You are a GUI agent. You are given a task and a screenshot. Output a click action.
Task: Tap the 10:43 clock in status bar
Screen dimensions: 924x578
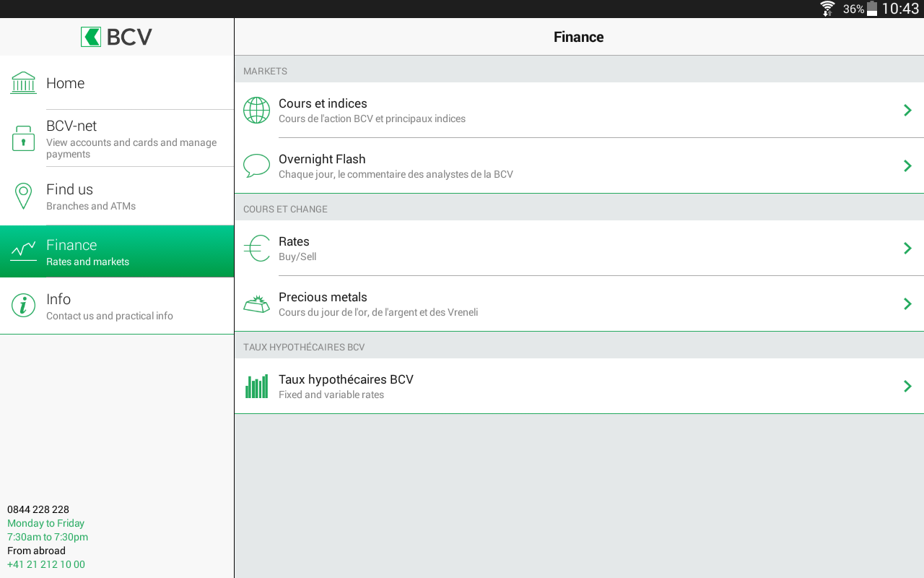pos(900,9)
